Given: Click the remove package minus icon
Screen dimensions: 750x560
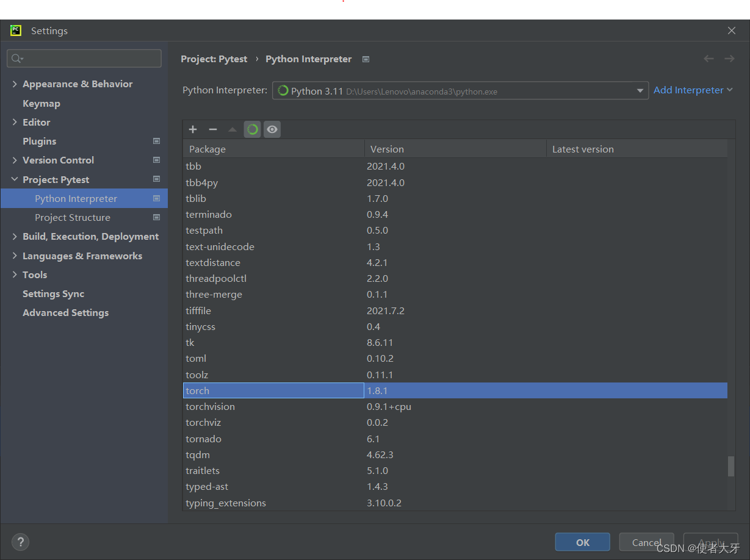Looking at the screenshot, I should pyautogui.click(x=213, y=129).
